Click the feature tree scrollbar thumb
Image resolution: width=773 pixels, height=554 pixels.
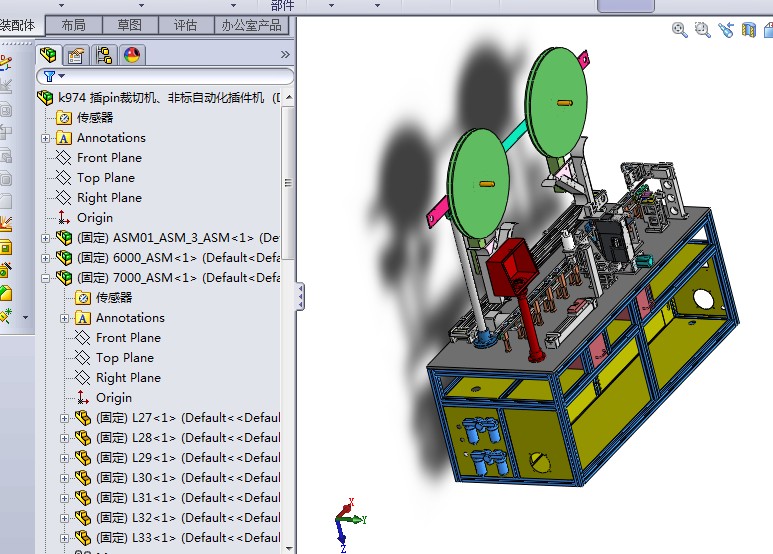[x=288, y=183]
